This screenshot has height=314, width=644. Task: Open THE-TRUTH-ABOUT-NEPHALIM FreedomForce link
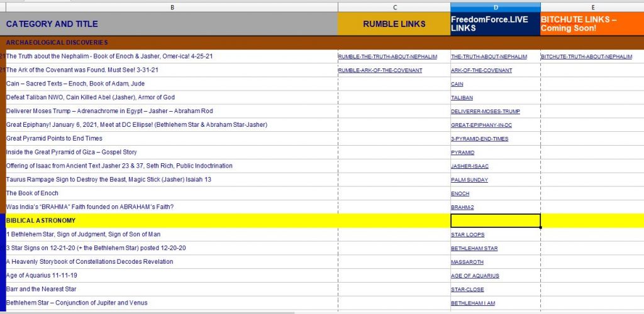pos(489,57)
